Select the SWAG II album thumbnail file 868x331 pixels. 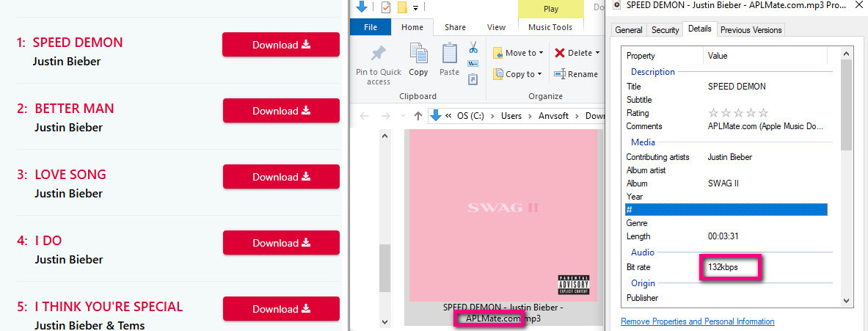[x=503, y=215]
